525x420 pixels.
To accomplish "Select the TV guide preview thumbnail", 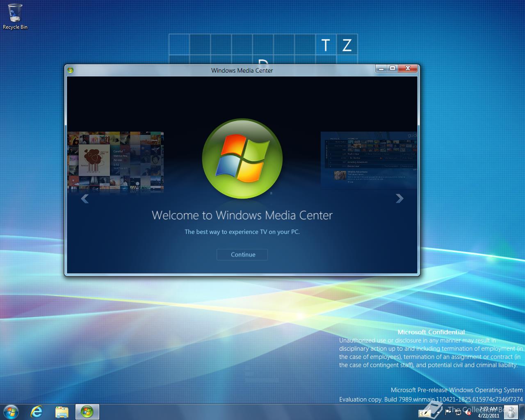I will point(369,160).
